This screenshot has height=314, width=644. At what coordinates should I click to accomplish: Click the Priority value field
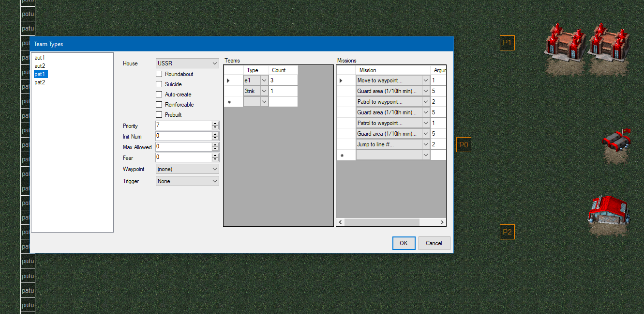(x=183, y=126)
